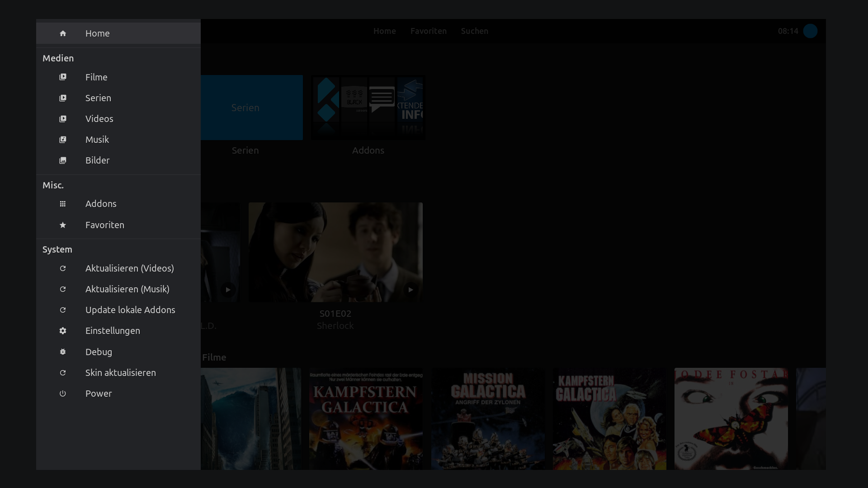
Task: Open Einstellungen settings entry
Action: coord(118,331)
